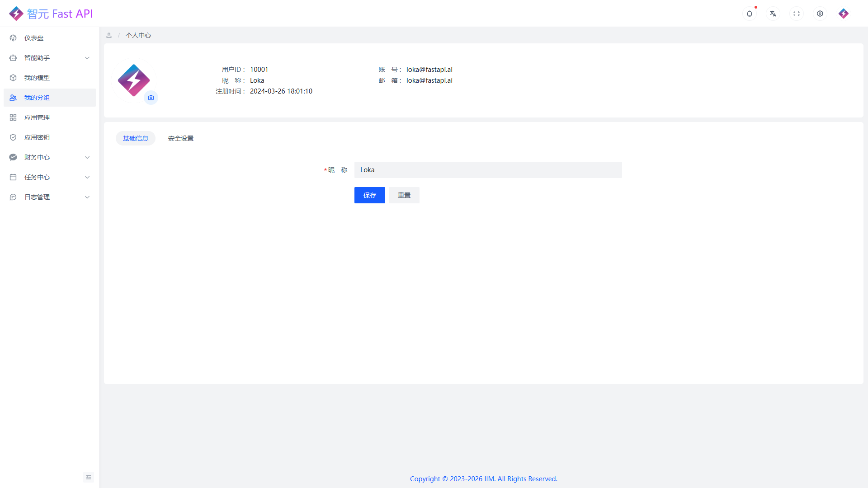
Task: Expand the 财务中心 submenu
Action: 50,157
